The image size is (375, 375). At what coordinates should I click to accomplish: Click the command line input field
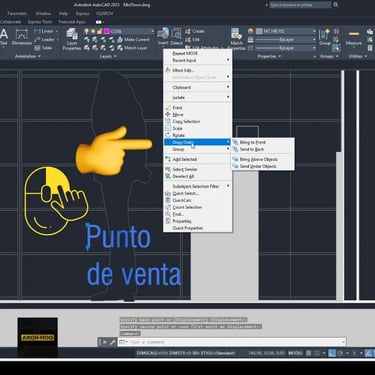tap(232, 342)
